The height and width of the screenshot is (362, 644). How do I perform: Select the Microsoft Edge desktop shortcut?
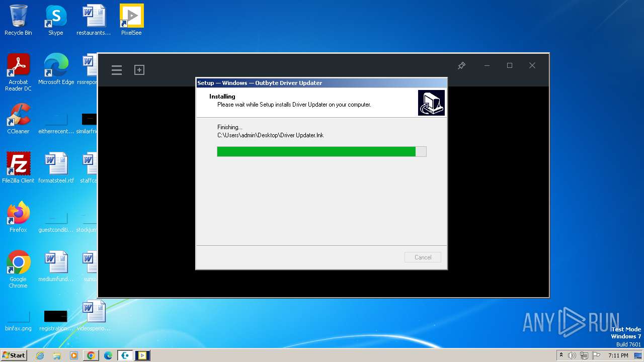pos(56,69)
